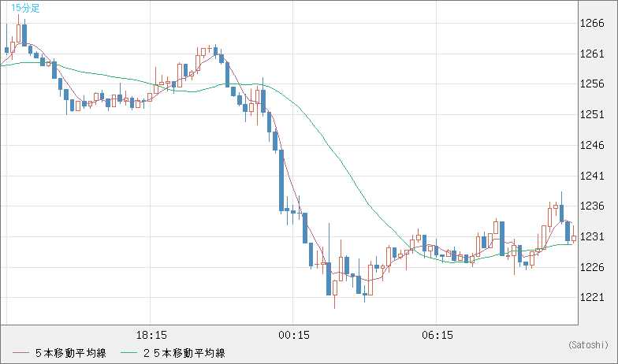Click the 1231 price axis label
The height and width of the screenshot is (364, 618).
point(592,236)
